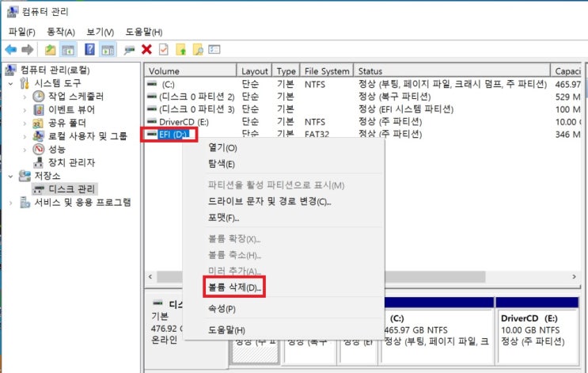The image size is (588, 373).
Task: Sort by the Type column header
Action: (286, 71)
